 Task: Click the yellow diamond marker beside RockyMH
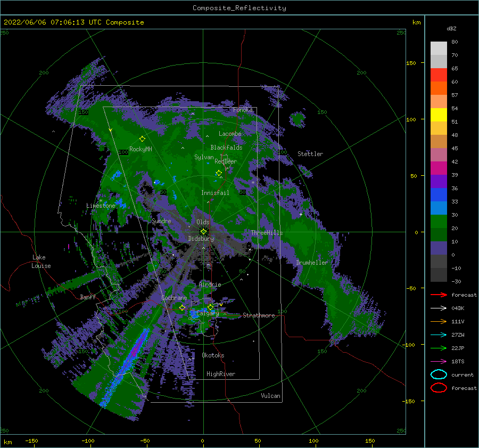[142, 139]
